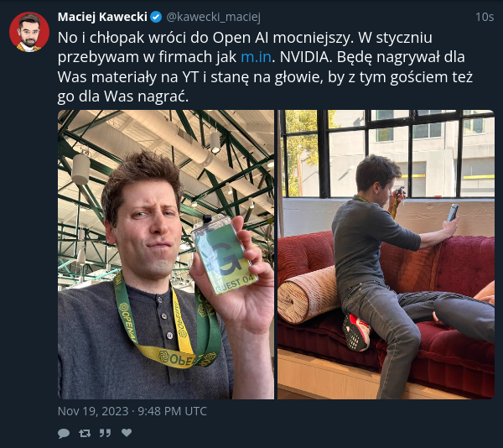The width and height of the screenshot is (503, 448).
Task: Click the GUEST 04 badge in the photo
Action: [224, 254]
